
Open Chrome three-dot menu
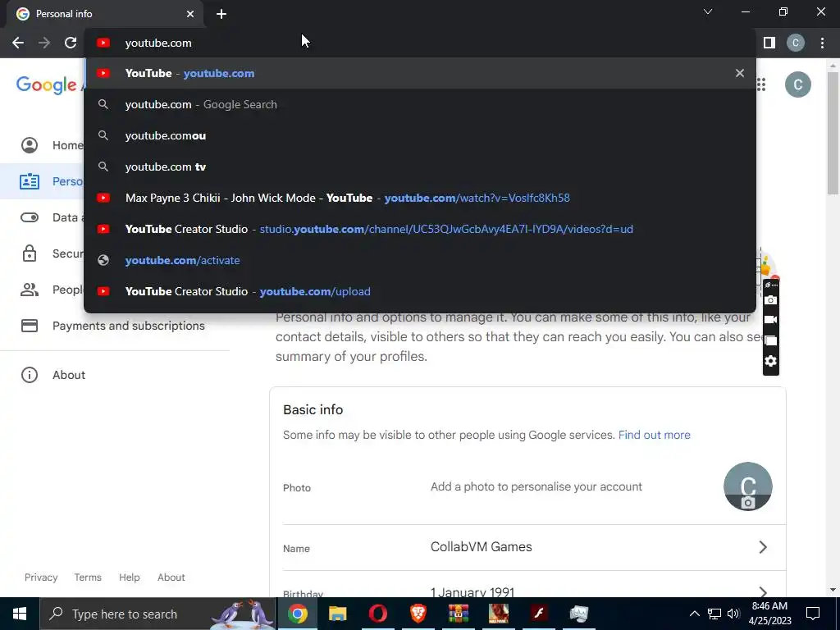tap(822, 43)
